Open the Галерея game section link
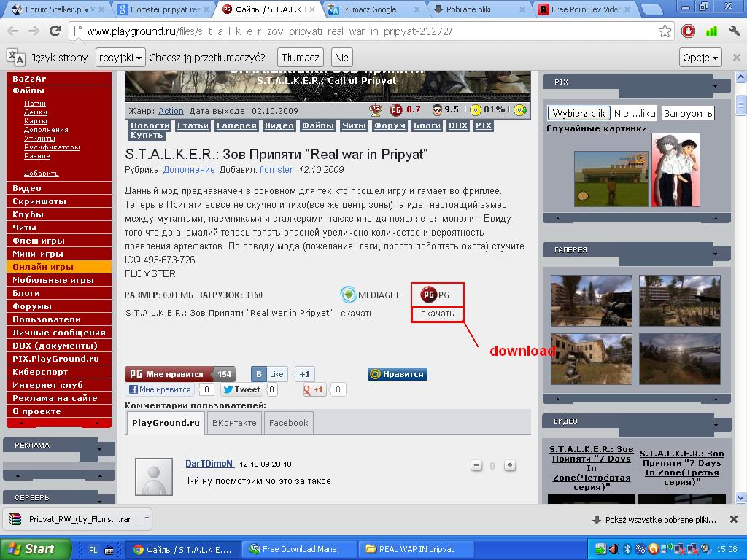The width and height of the screenshot is (747, 560). point(236,125)
